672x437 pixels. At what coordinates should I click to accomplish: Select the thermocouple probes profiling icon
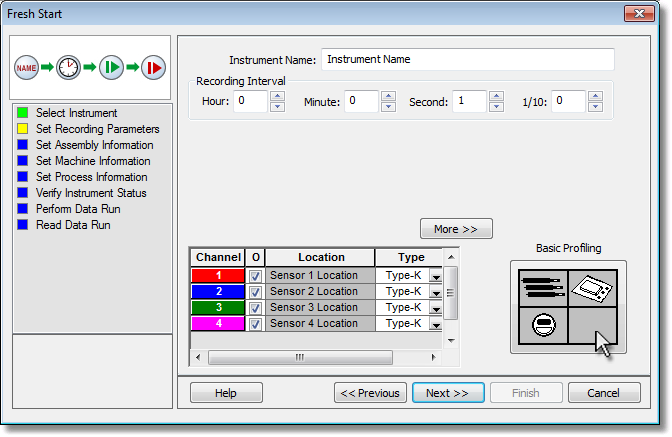[543, 287]
